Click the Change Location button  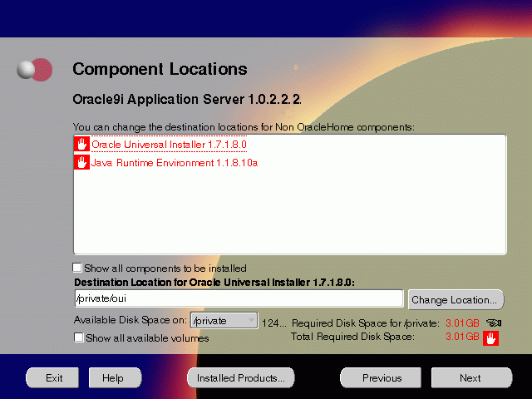tap(456, 299)
